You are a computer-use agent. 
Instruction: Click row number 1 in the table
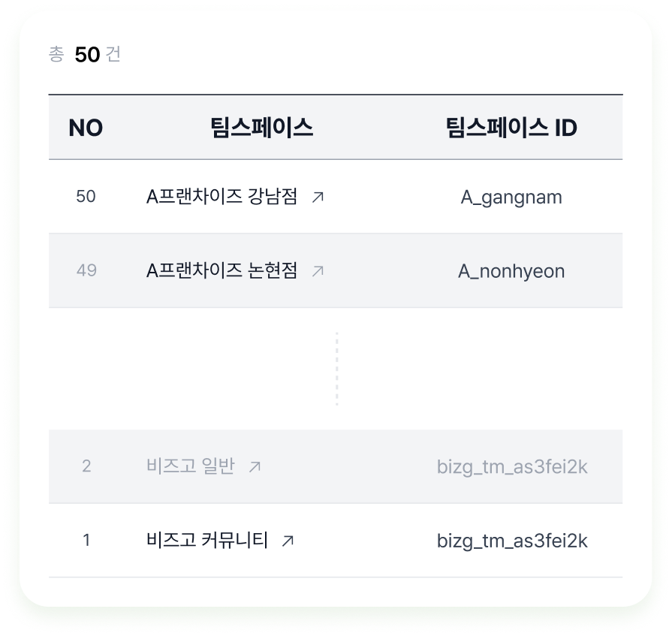point(86,540)
